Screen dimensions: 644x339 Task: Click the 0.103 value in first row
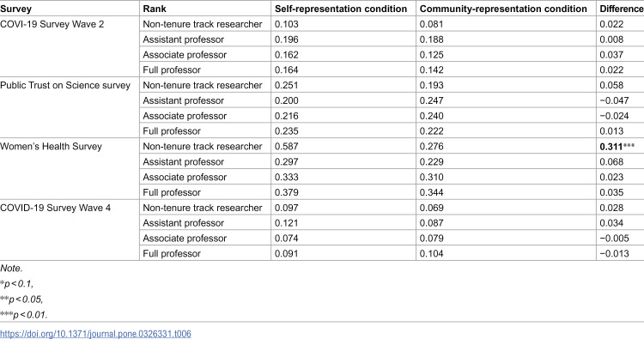(x=286, y=24)
